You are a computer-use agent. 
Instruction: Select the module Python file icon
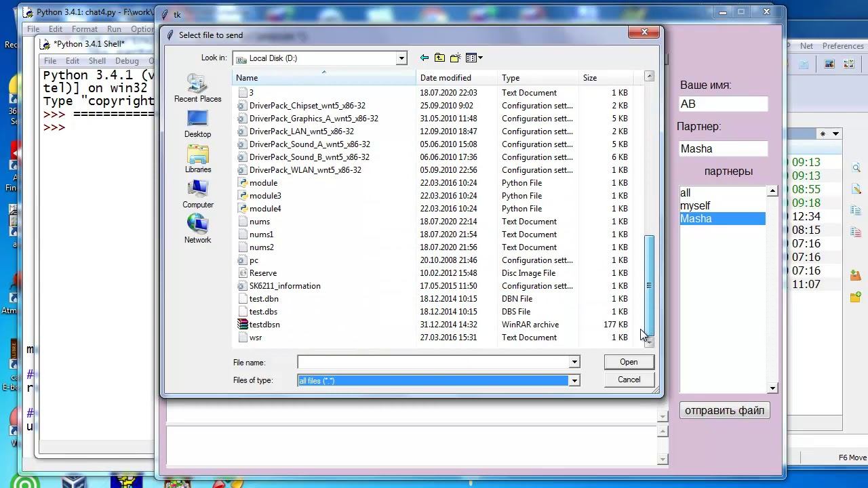(x=243, y=183)
